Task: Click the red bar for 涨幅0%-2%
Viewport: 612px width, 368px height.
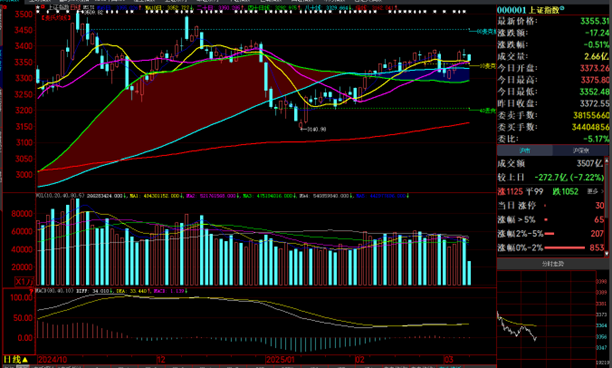Action: click(564, 248)
